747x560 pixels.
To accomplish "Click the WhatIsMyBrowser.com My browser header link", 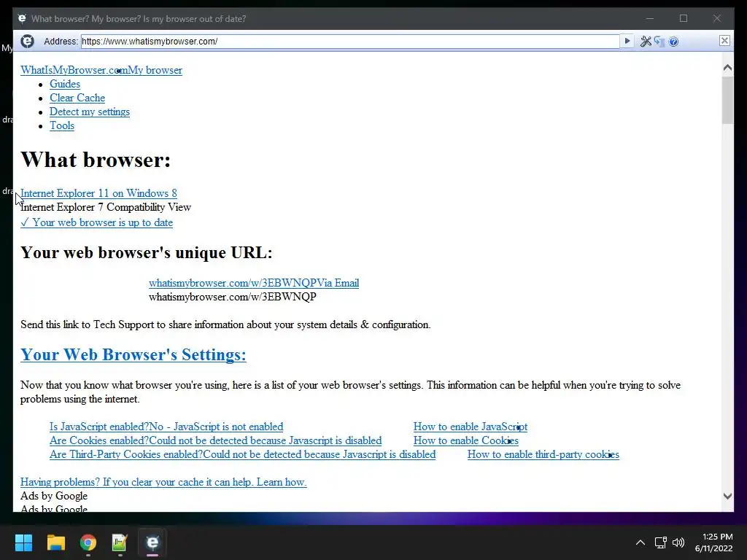I will (101, 71).
